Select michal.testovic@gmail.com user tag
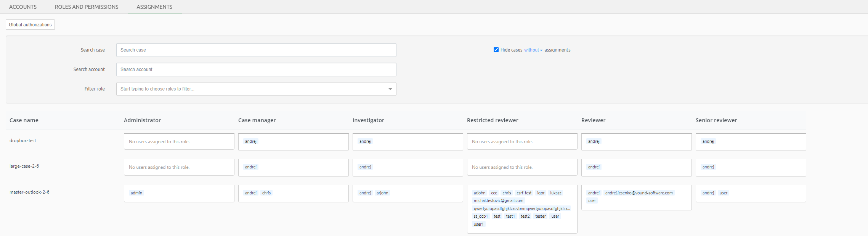 pos(498,200)
